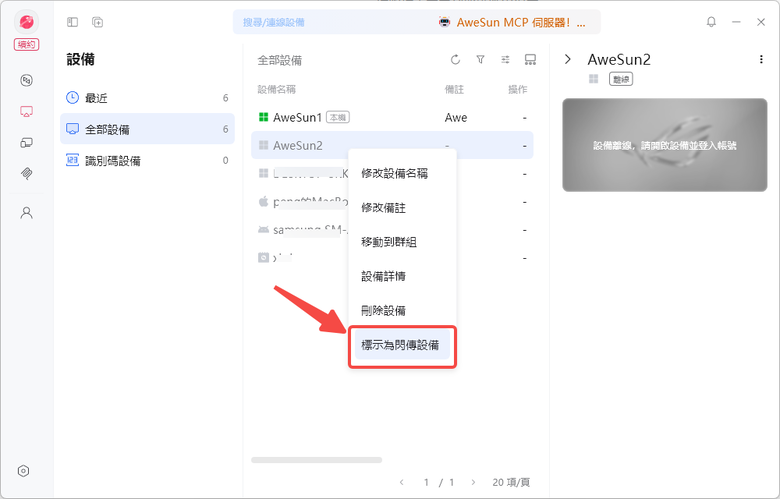Select the AweSun1 device row
Image resolution: width=780 pixels, height=499 pixels.
click(x=392, y=117)
